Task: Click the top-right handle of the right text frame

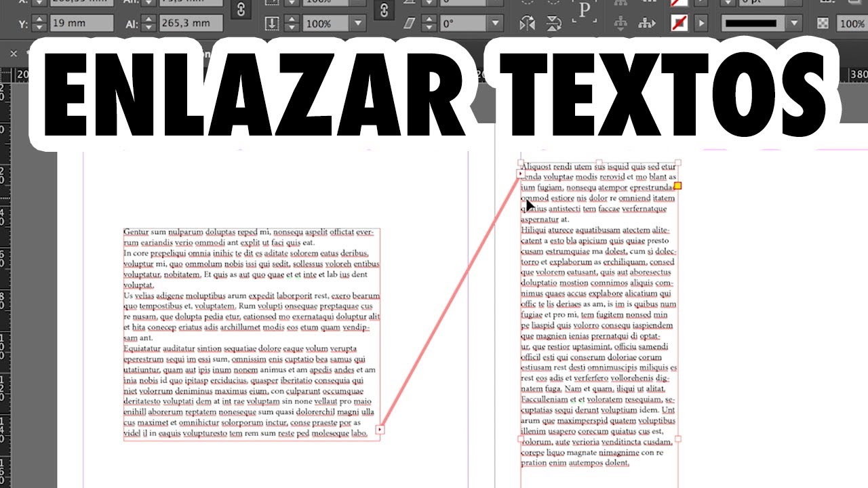Action: [677, 163]
